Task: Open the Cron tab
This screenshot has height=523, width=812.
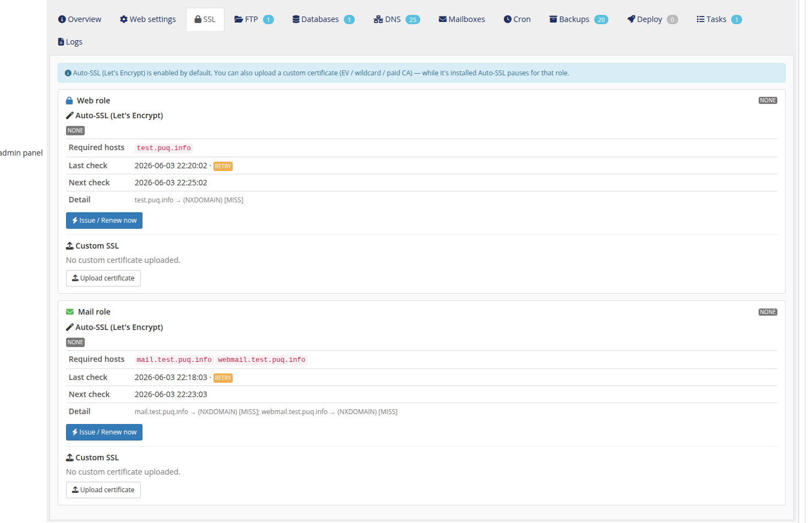Action: point(517,19)
